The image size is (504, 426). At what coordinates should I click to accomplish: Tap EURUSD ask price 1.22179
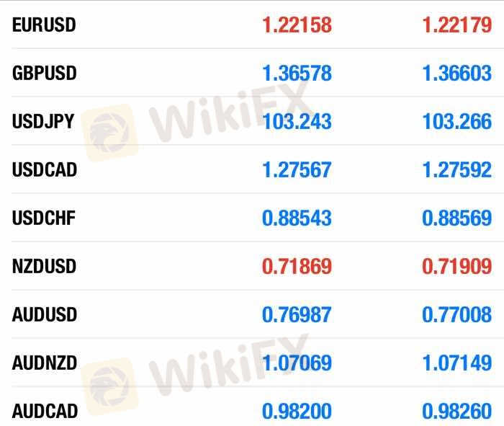[456, 25]
